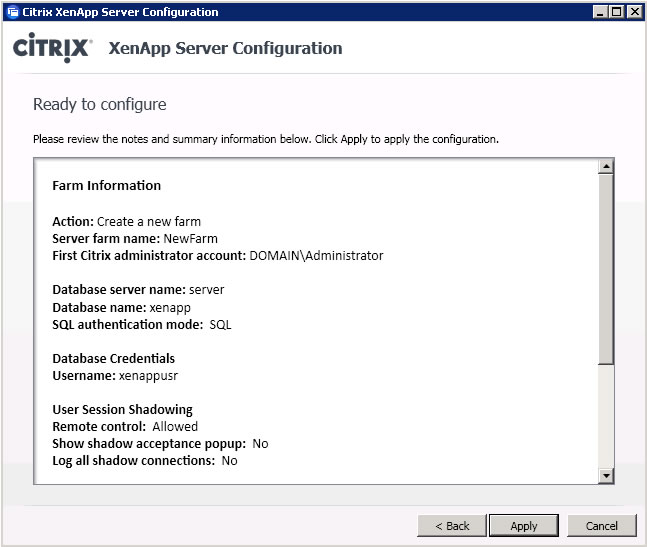Click the 'Please review the notes' instruction text
647x547 pixels.
click(266, 139)
